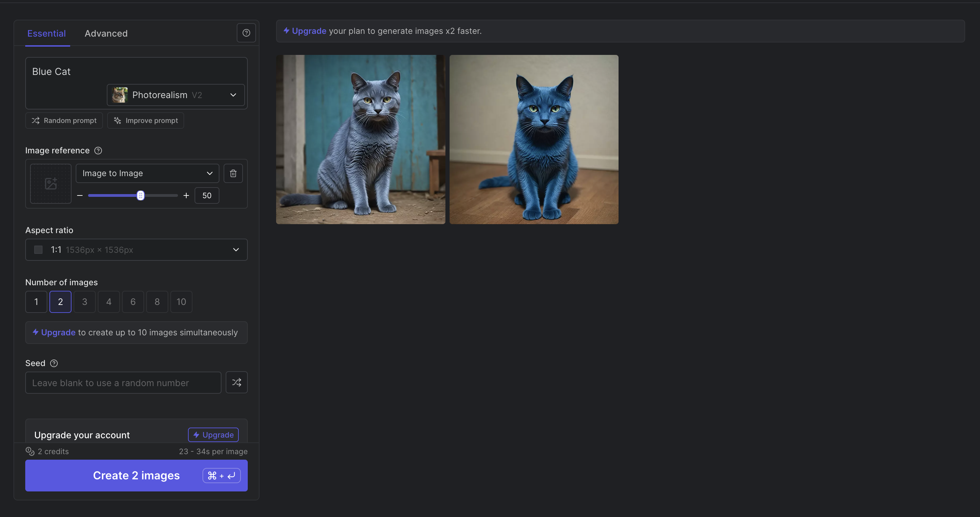
Task: Open the Image to Image mode dropdown
Action: pyautogui.click(x=147, y=173)
